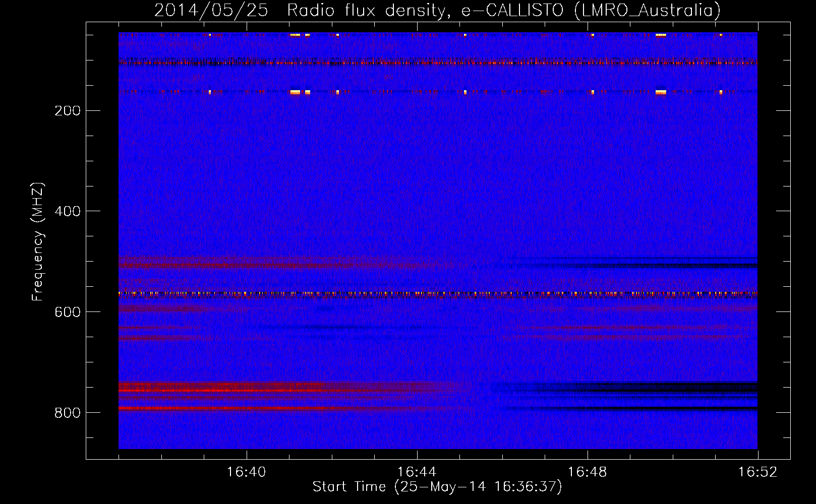Click the 16:40 time tick label
This screenshot has width=816, height=504.
[x=247, y=472]
